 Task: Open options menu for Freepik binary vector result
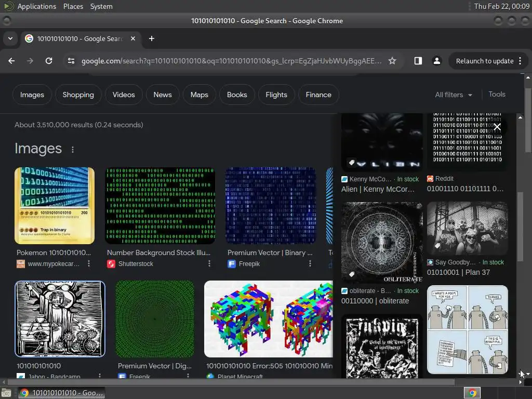point(310,263)
